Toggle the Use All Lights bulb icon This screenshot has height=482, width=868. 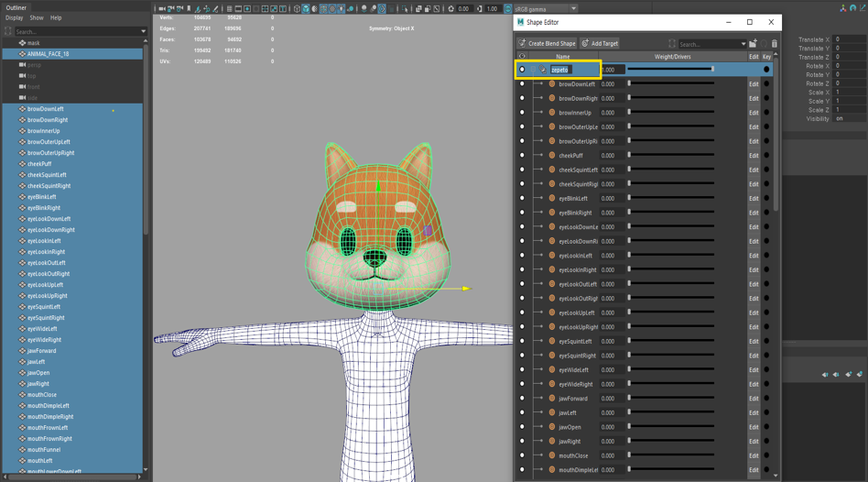tap(341, 9)
